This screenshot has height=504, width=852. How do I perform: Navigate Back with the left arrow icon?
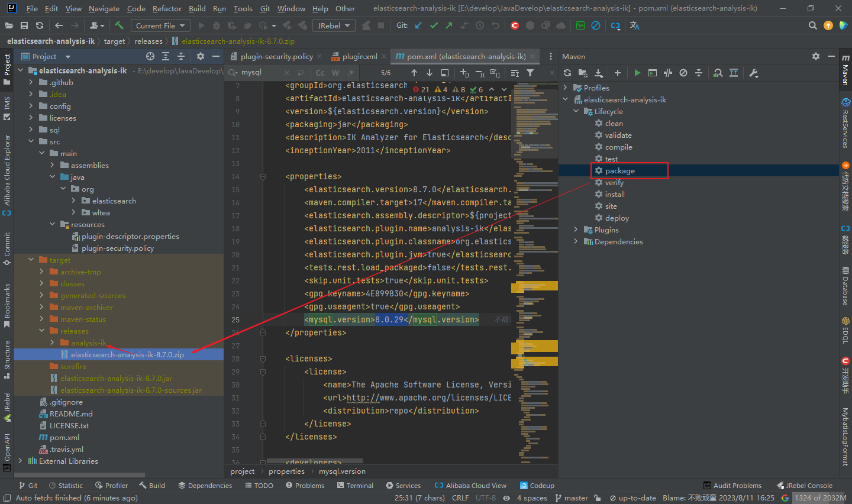[x=59, y=25]
